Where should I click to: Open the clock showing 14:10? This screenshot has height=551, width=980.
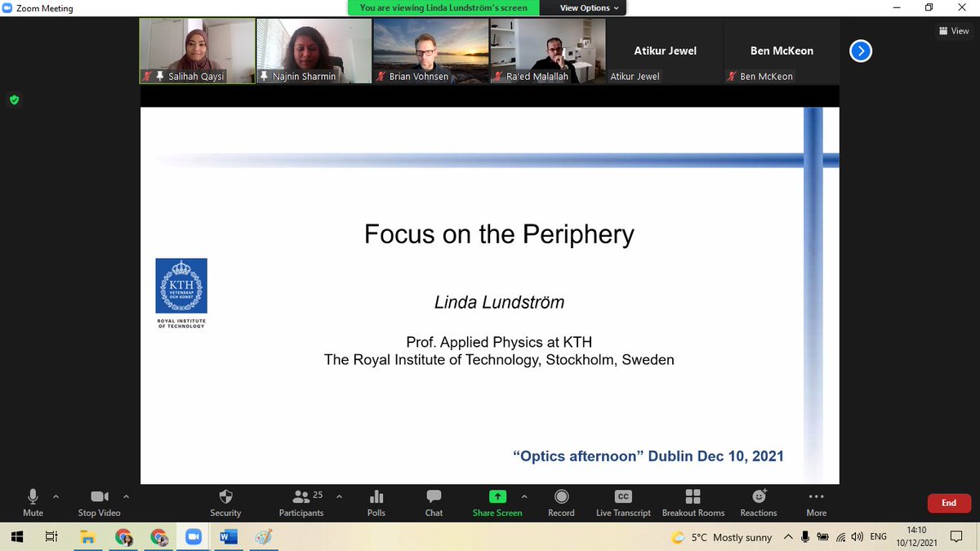918,537
